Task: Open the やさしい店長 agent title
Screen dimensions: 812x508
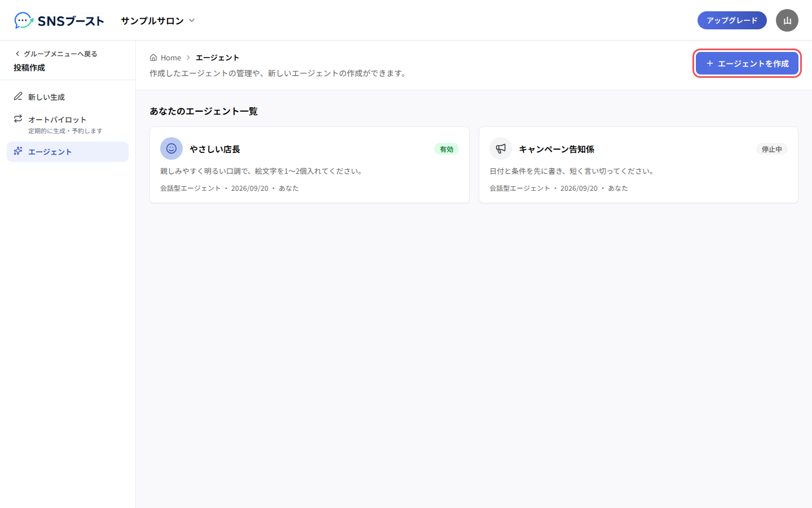Action: pyautogui.click(x=215, y=149)
